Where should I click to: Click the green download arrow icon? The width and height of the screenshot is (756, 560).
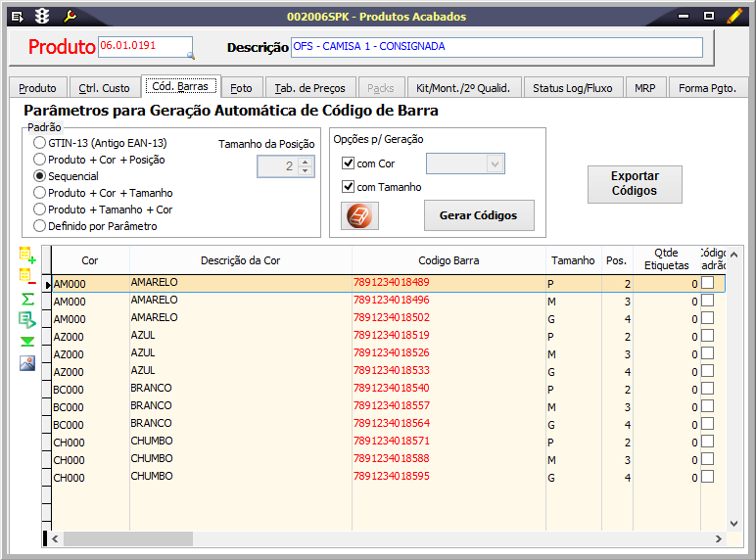27,341
